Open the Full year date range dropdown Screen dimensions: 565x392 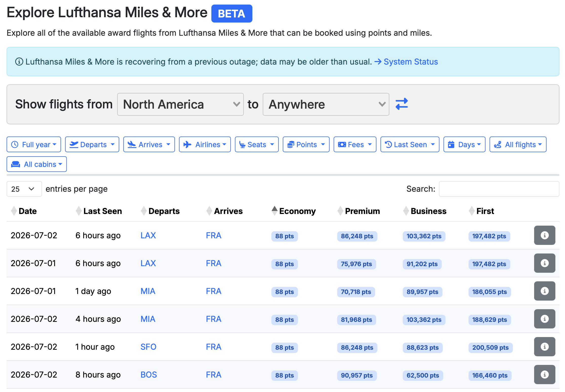[x=34, y=144]
